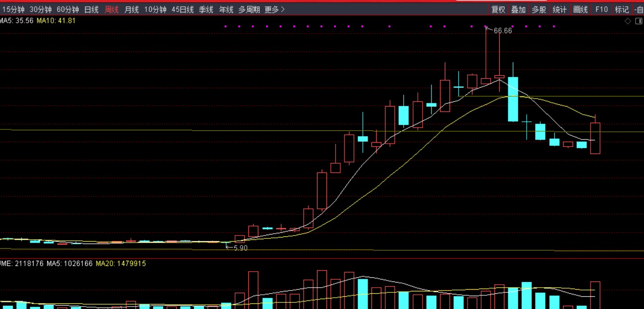Open the 多股 multi-stock view
Viewport: 644px width, 309px height.
coord(539,9)
